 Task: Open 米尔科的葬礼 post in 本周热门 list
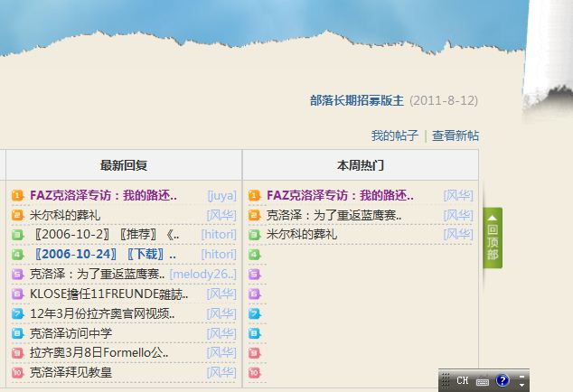302,235
